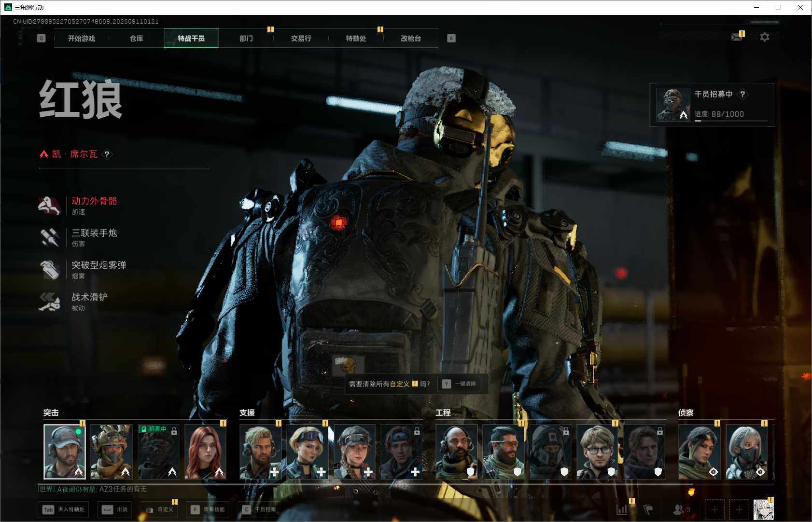Click the CN UID text at top left

click(86, 22)
